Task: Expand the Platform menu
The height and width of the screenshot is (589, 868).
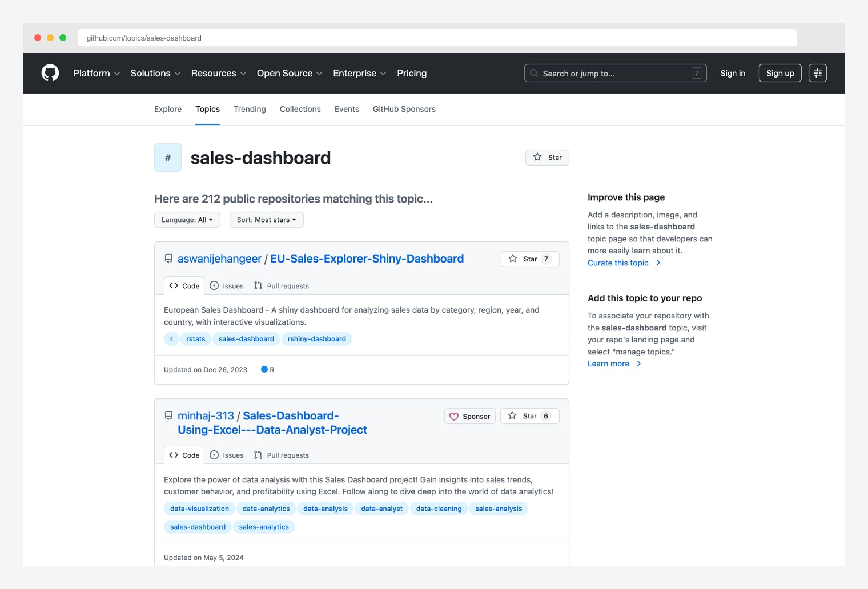Action: click(x=97, y=73)
